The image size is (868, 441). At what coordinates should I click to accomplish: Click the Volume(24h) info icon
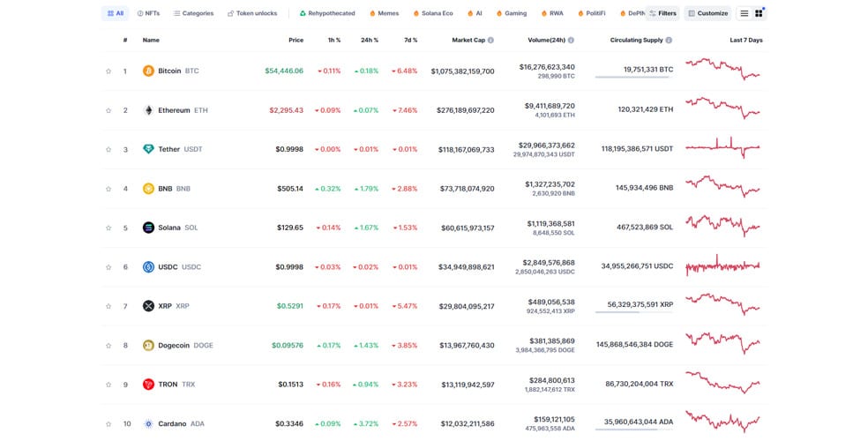click(x=571, y=40)
